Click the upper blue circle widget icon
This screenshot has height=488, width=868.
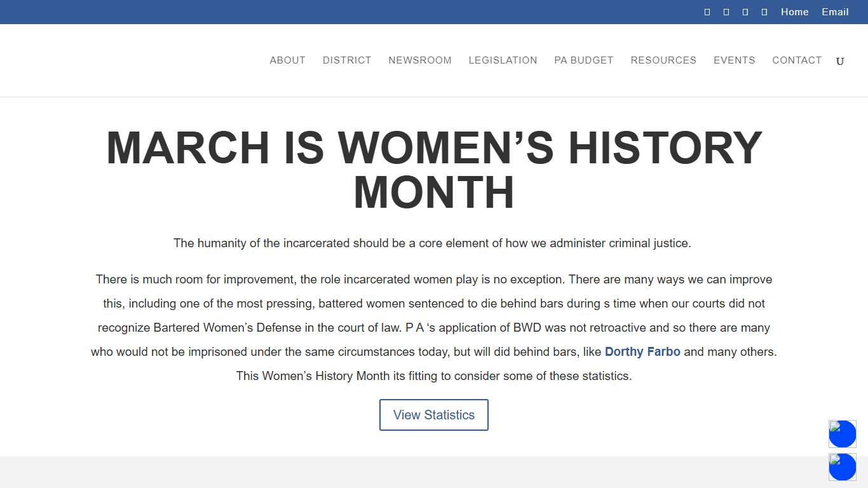842,434
